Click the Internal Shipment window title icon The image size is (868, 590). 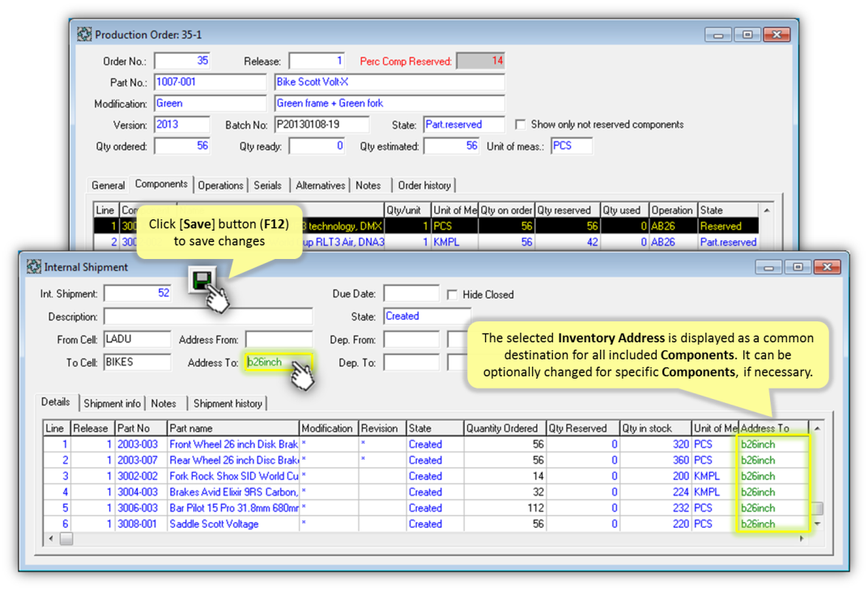[x=34, y=266]
